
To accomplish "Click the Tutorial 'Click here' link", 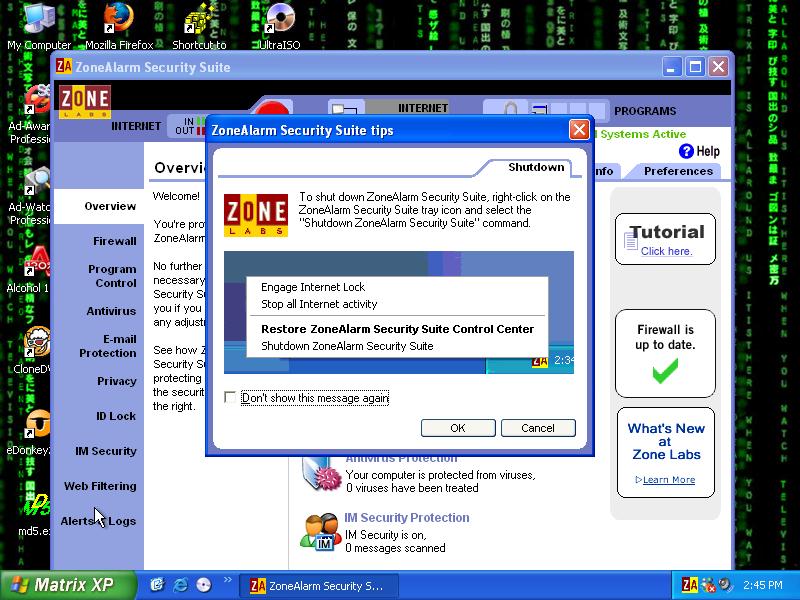I will tap(666, 251).
